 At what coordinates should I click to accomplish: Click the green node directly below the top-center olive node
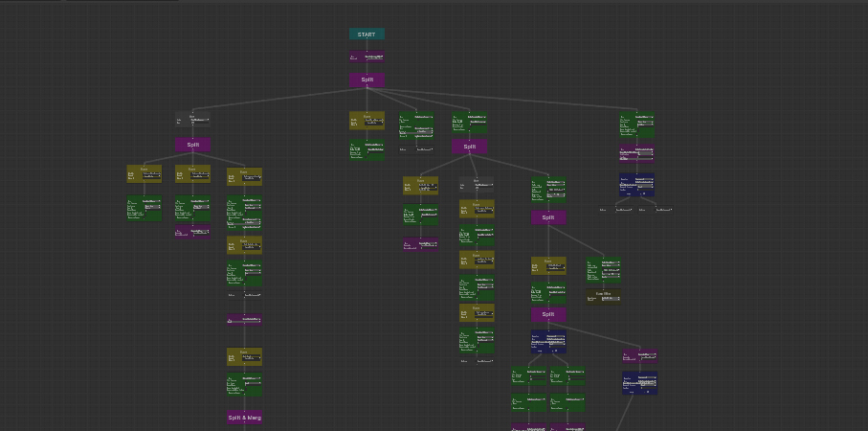[x=367, y=149]
